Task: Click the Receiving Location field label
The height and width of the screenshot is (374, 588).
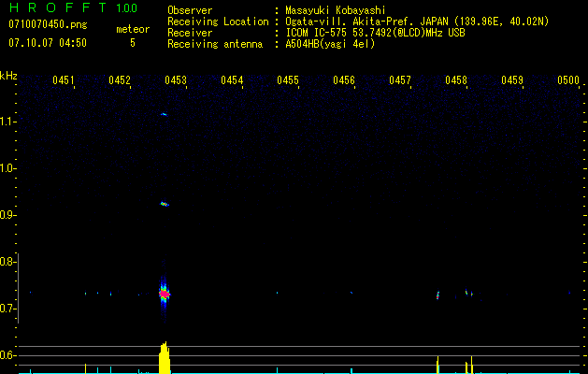Action: pyautogui.click(x=218, y=22)
